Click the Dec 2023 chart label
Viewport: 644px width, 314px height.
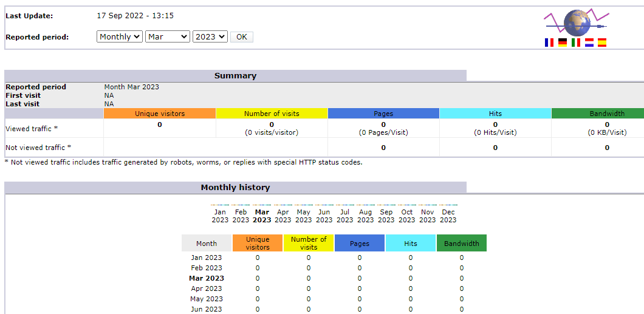coord(448,216)
